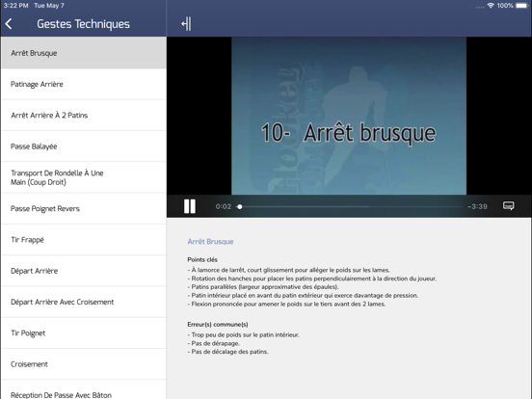Click the video progress scrubber knob
Image resolution: width=532 pixels, height=399 pixels.
coord(240,206)
